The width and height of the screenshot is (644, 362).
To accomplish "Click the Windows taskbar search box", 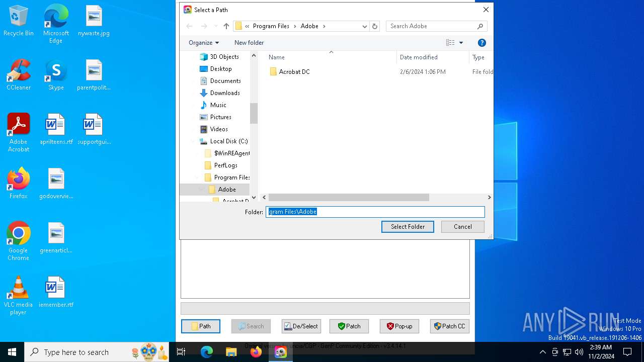I will point(97,352).
